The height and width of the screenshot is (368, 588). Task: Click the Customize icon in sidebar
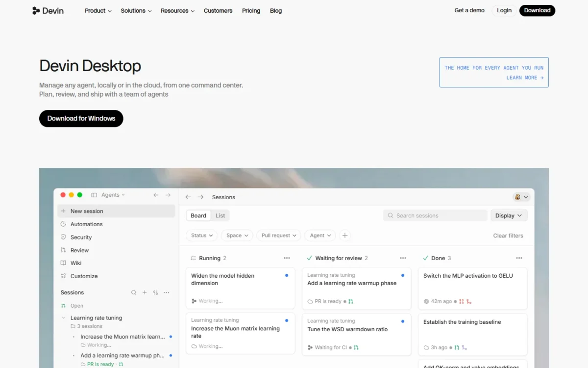click(x=63, y=276)
